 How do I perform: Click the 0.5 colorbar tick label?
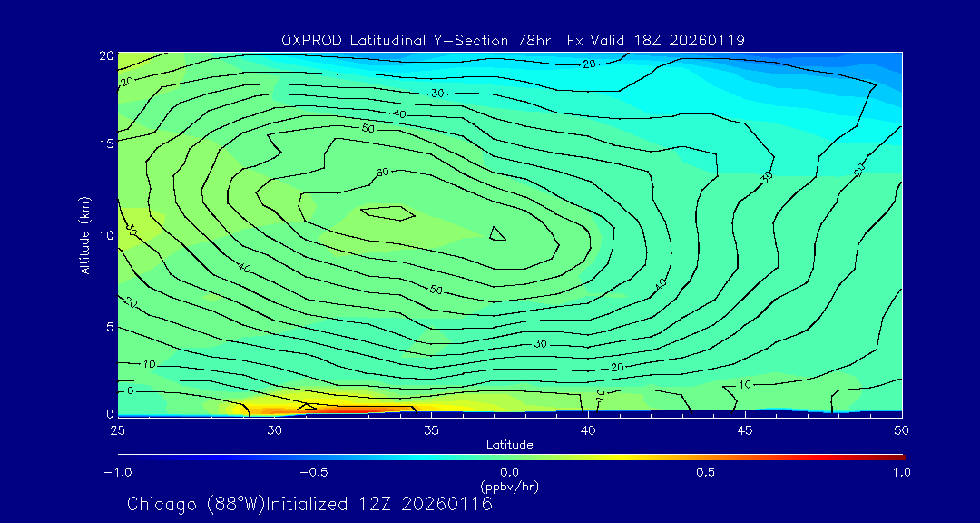click(706, 472)
